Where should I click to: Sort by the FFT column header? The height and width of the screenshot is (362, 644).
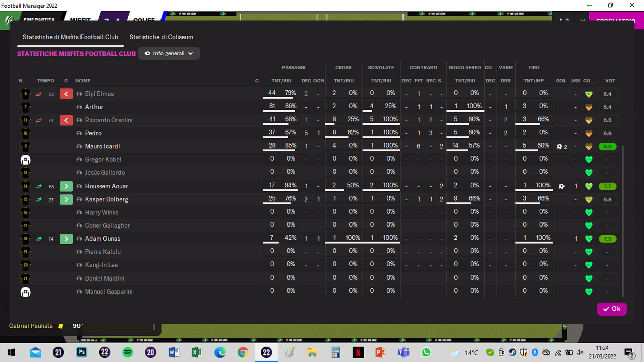pos(419,81)
